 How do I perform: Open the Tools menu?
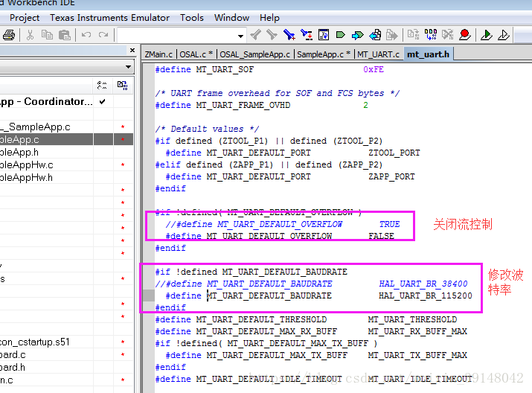coord(192,18)
